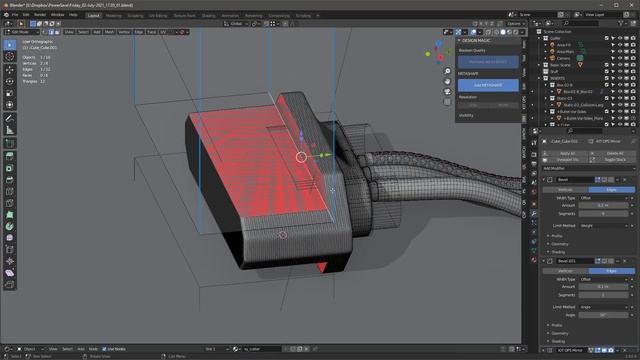
Task: Open the File menu
Action: click(15, 15)
